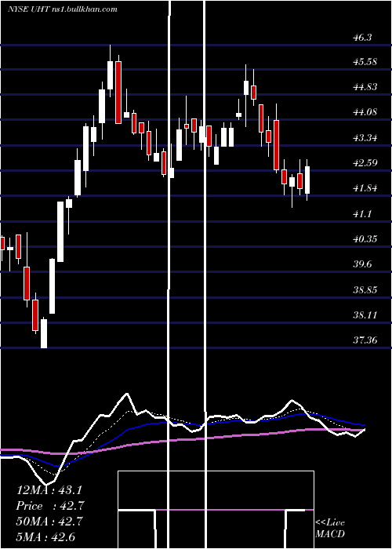Click the 12MA : 43.1 readout

pos(49,490)
